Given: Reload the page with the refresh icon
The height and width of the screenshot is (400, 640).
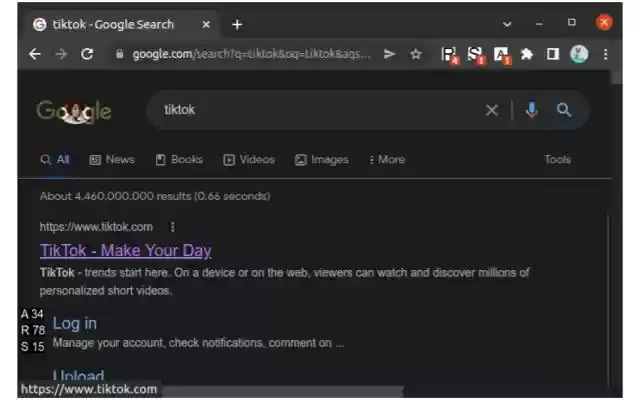Looking at the screenshot, I should [x=87, y=54].
